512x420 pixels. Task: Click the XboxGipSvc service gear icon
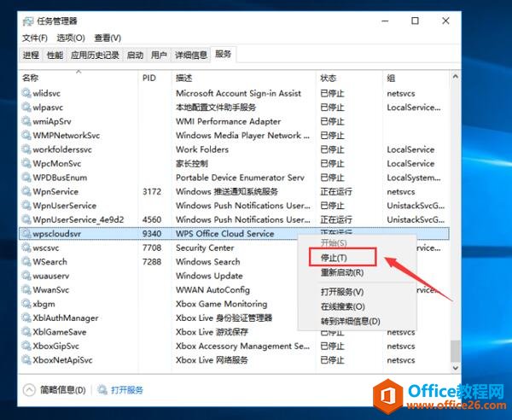pos(26,346)
